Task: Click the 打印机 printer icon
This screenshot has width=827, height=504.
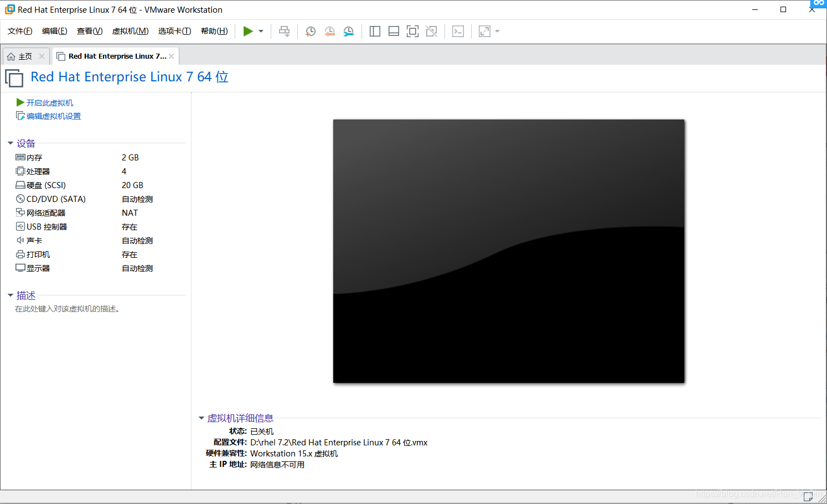Action: click(20, 254)
